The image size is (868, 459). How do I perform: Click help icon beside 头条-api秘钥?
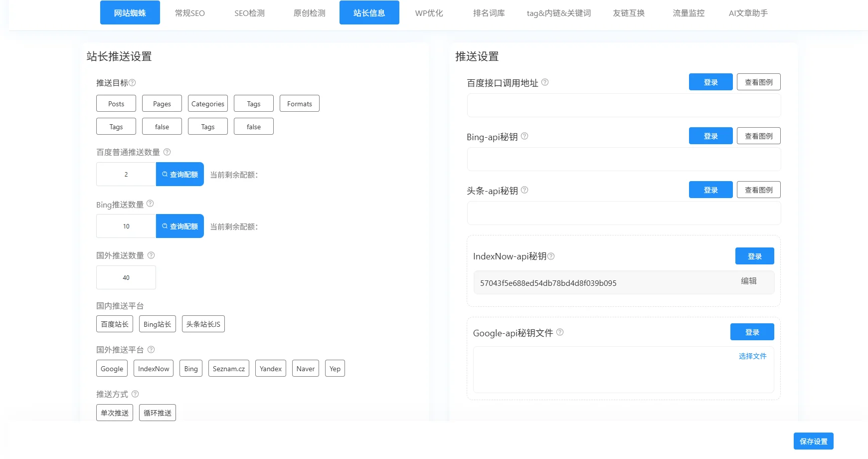[524, 190]
